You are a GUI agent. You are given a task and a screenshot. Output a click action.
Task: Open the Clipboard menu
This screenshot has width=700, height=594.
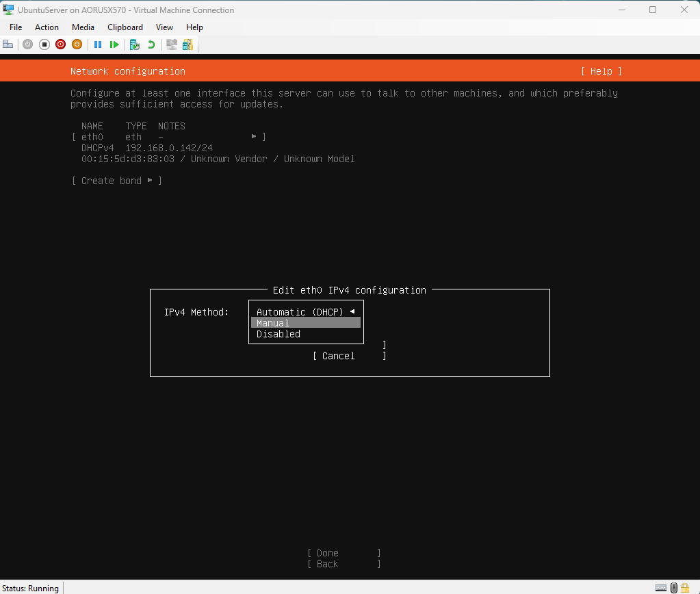pos(125,27)
